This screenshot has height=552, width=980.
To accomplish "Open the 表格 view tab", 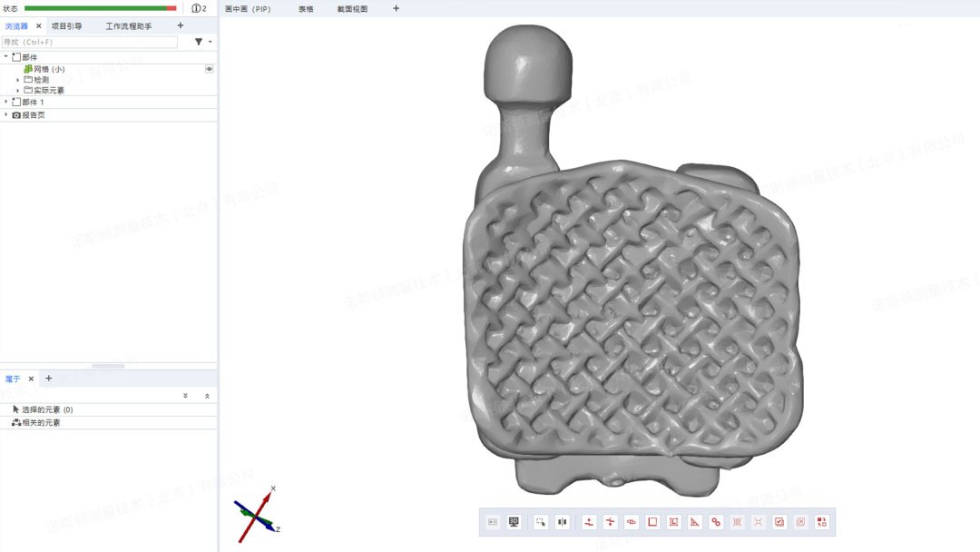I will 306,8.
